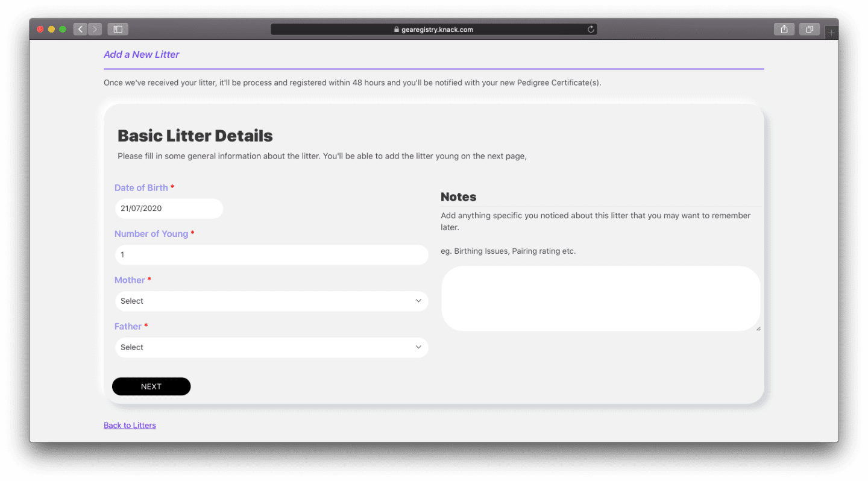868x481 pixels.
Task: Follow the Back to Litters link
Action: pos(130,426)
